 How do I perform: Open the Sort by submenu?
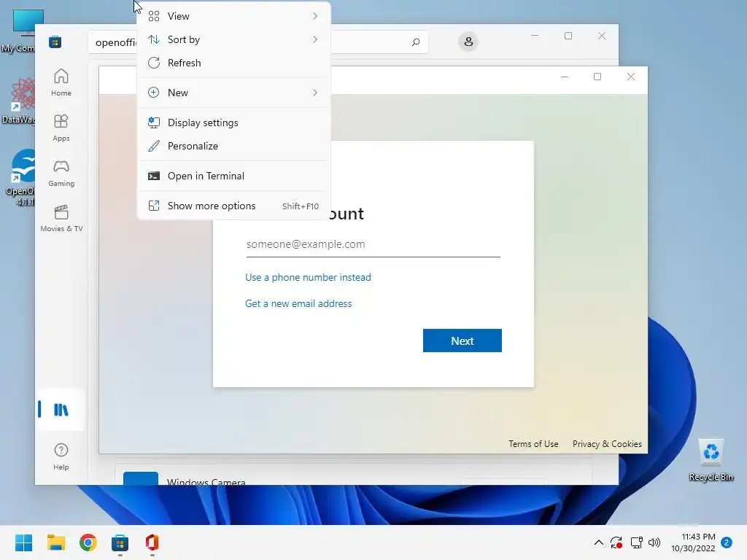233,39
